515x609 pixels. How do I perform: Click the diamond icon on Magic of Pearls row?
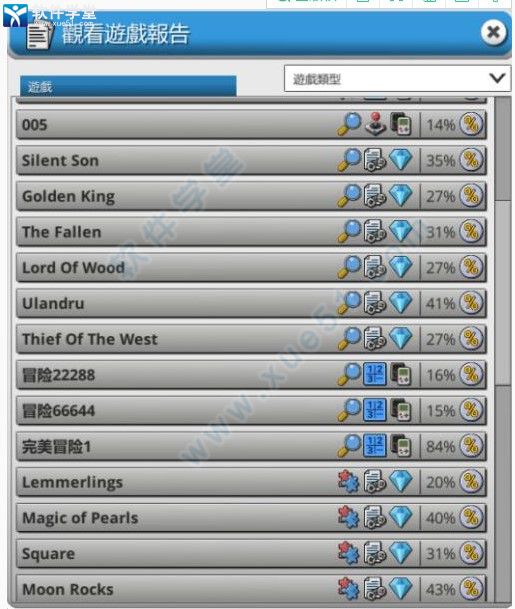pos(400,517)
